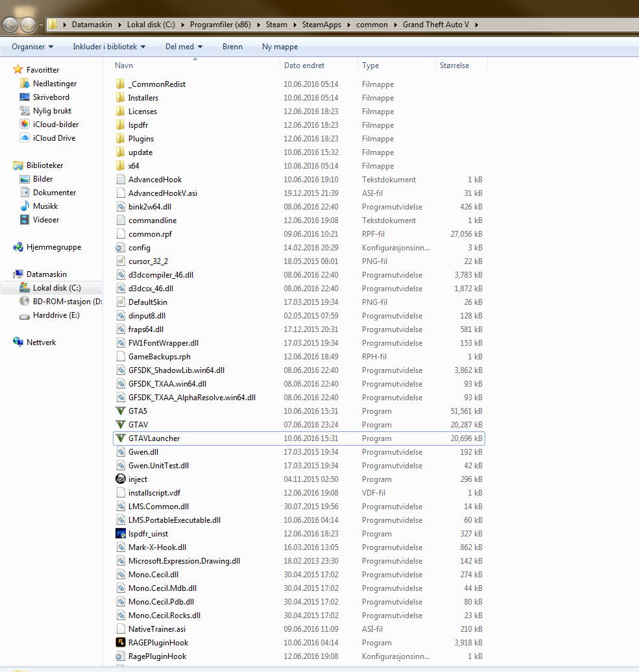Click the bink2w64.dll file icon

tap(121, 206)
